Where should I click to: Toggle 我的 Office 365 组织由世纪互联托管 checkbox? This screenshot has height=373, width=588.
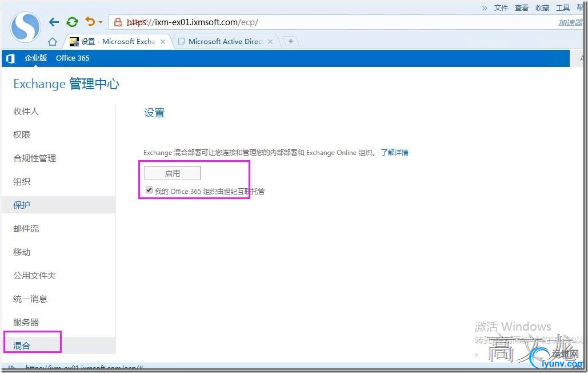click(x=149, y=191)
